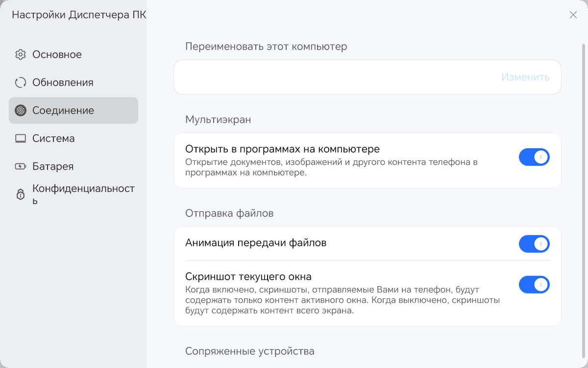Toggle Скриншот текущего окна switch
The width and height of the screenshot is (588, 368).
click(x=534, y=285)
